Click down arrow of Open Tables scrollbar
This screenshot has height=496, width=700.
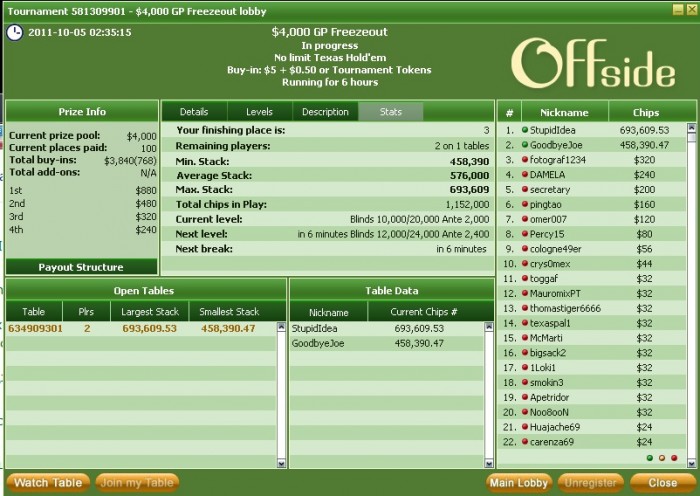281,463
